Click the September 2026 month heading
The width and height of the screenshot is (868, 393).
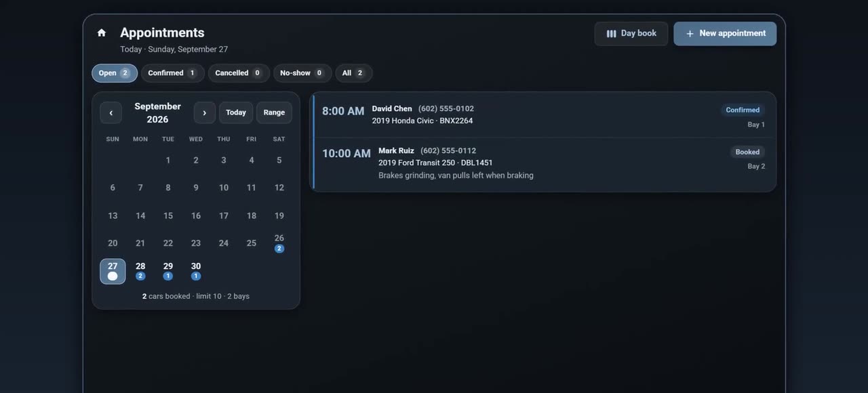click(157, 112)
